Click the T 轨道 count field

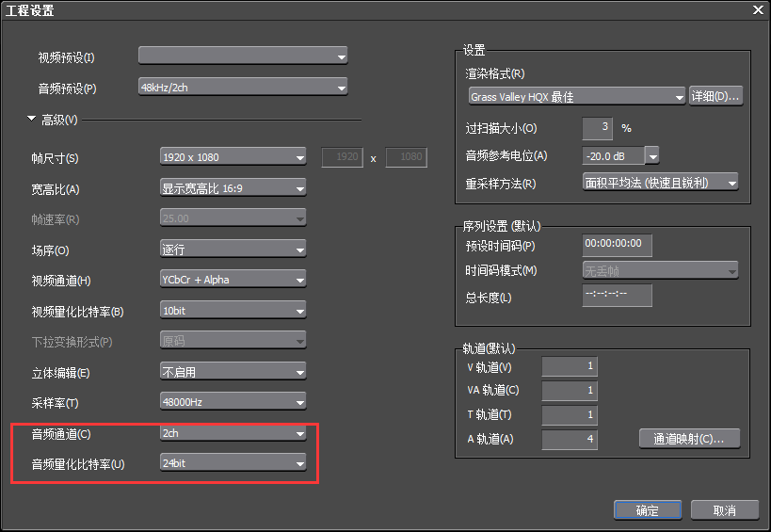(x=570, y=415)
